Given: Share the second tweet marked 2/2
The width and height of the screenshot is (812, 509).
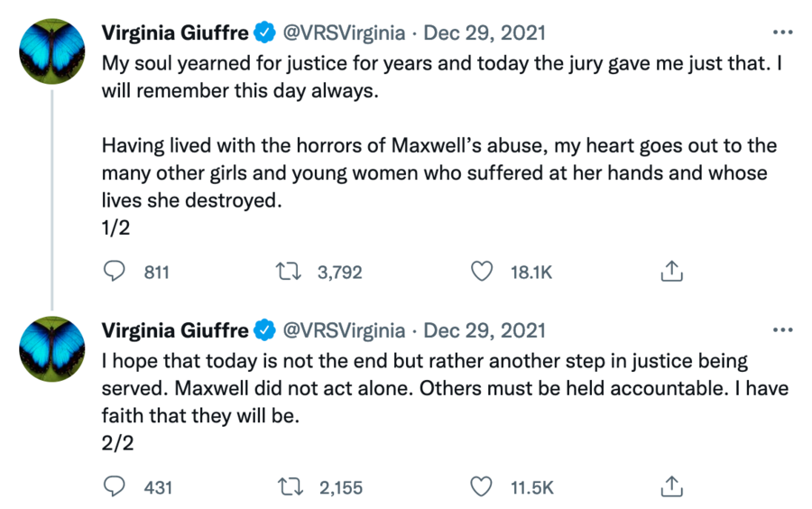Looking at the screenshot, I should tap(670, 487).
